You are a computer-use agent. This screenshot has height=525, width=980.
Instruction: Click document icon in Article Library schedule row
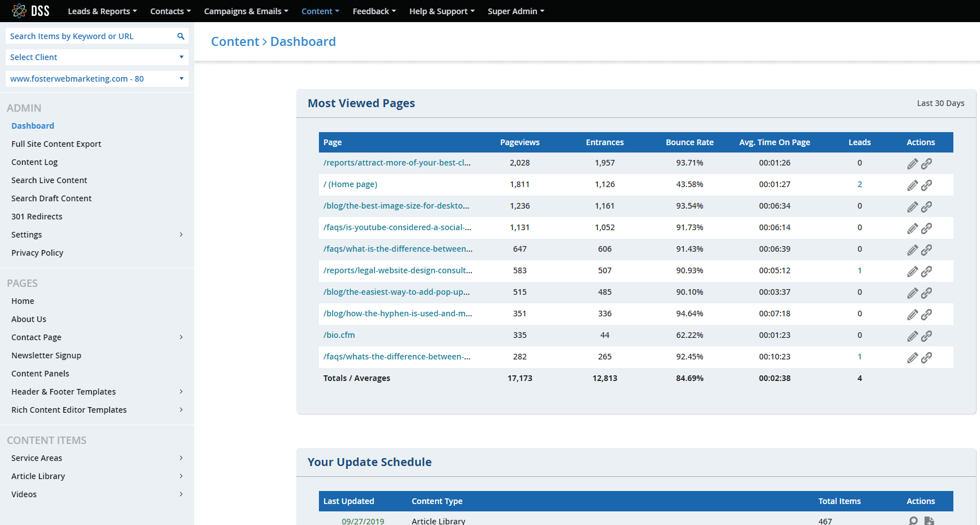click(929, 520)
